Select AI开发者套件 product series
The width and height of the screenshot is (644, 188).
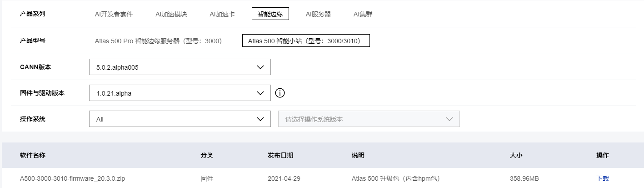(x=114, y=14)
